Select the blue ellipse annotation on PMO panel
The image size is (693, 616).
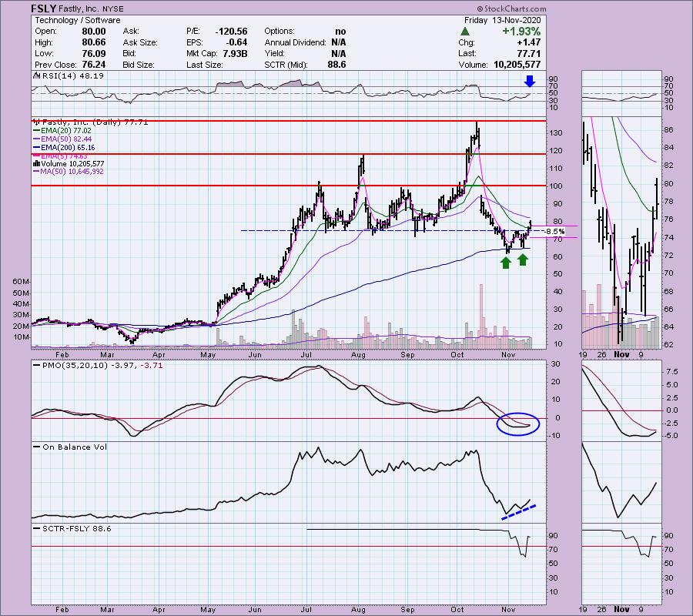pyautogui.click(x=518, y=423)
